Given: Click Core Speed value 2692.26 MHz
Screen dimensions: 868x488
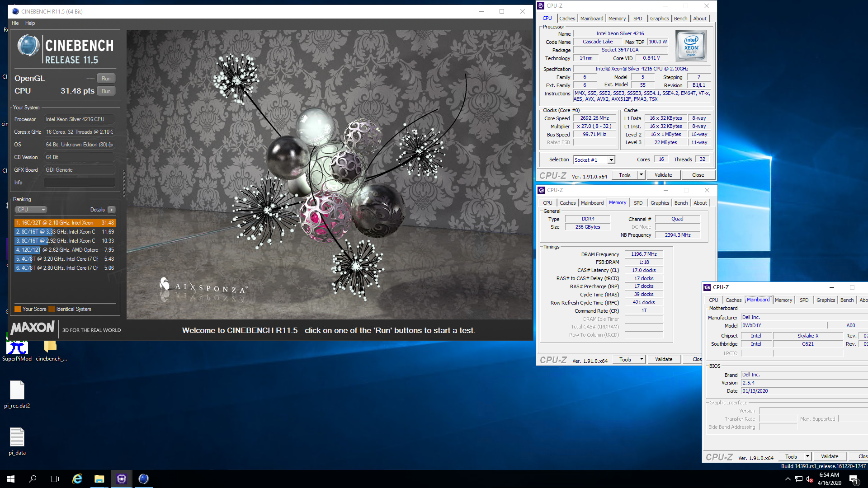Looking at the screenshot, I should pos(594,118).
